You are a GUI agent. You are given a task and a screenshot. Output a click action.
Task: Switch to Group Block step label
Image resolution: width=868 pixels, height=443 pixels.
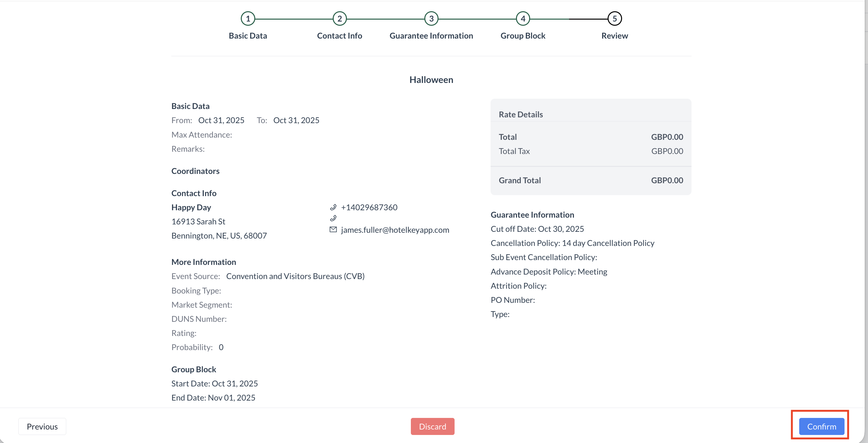(523, 36)
